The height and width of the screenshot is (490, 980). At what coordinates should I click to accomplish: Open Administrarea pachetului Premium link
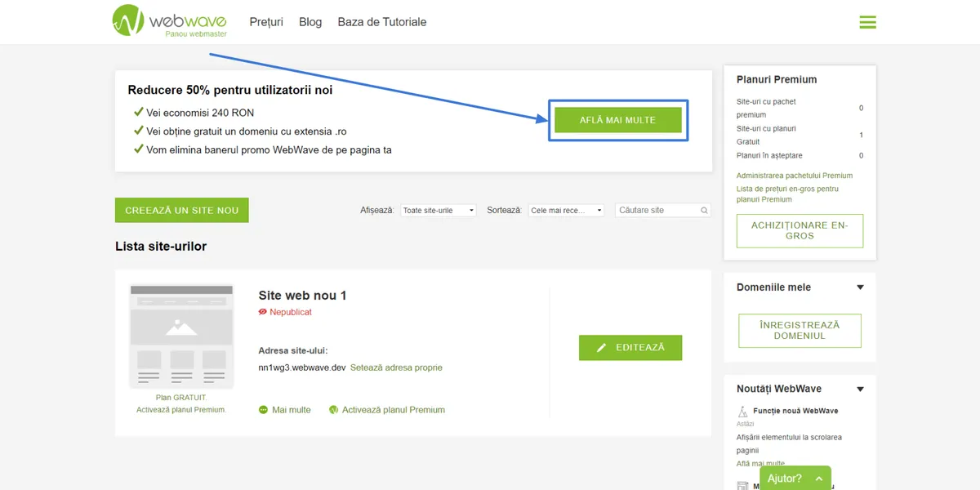[795, 176]
